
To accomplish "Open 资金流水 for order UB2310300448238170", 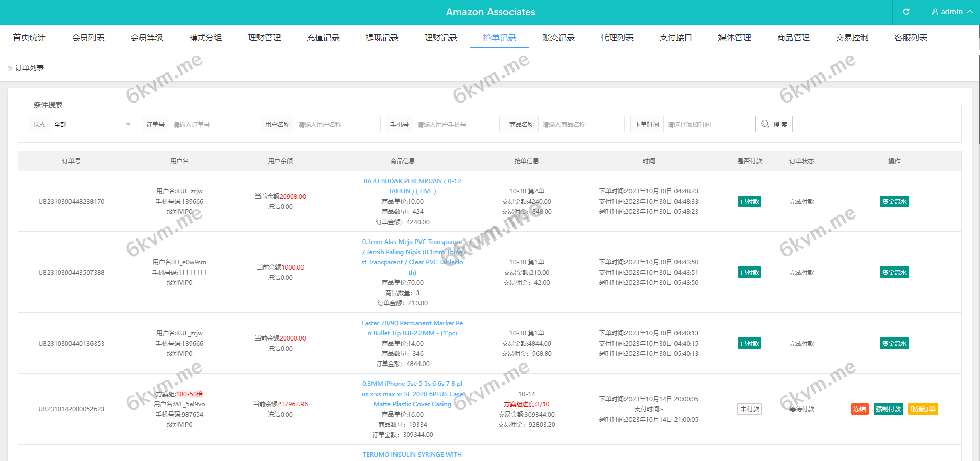I will [x=894, y=201].
